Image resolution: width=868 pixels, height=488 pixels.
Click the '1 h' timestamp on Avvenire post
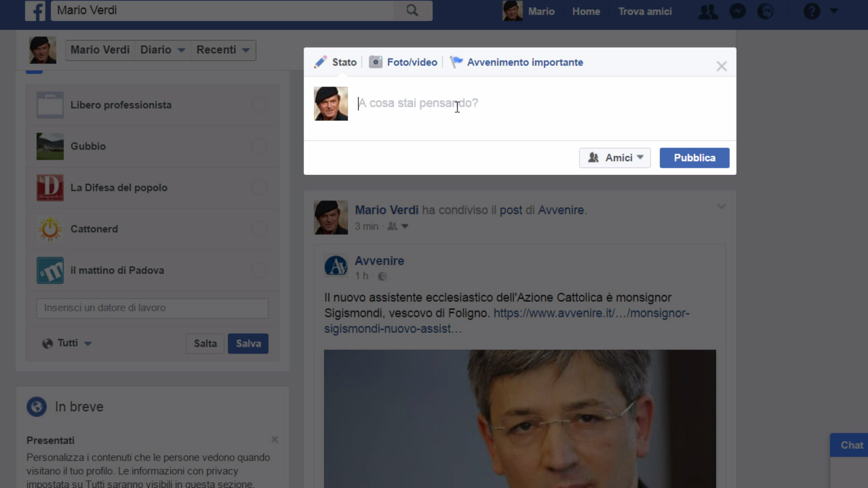point(362,276)
